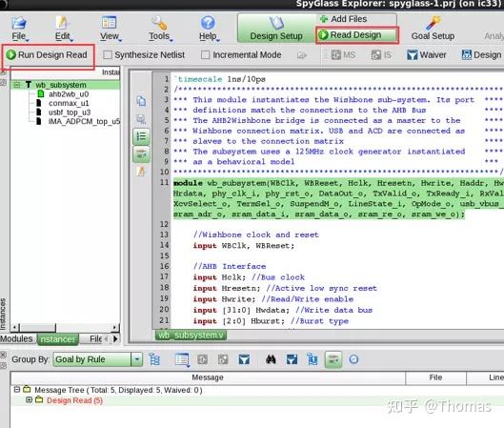Click the message tree view icon

tap(154, 359)
